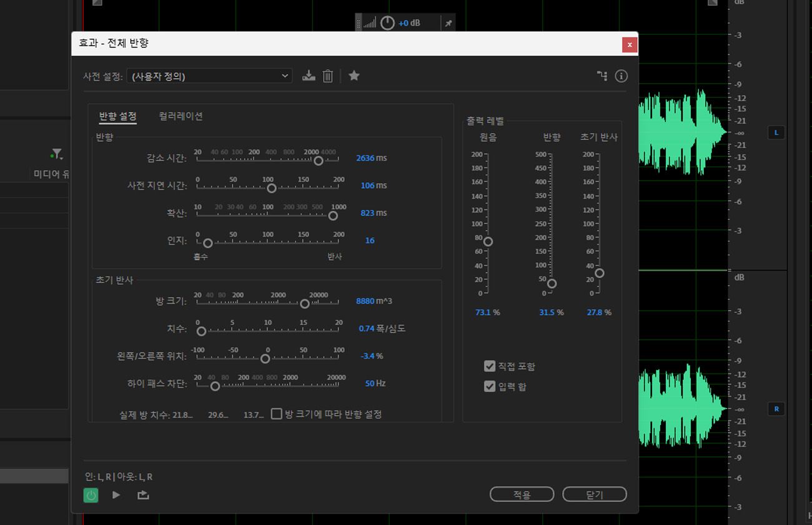Uncheck the 입력 합 checkbox

click(490, 386)
